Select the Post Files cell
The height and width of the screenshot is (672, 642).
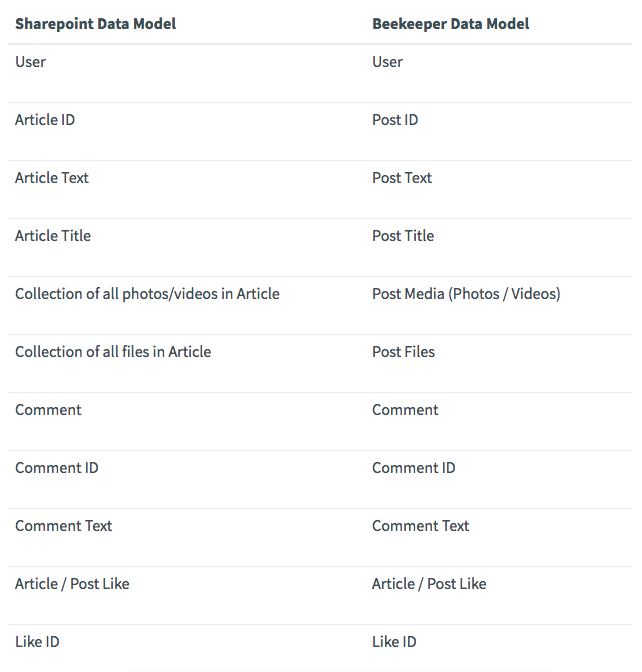(403, 351)
